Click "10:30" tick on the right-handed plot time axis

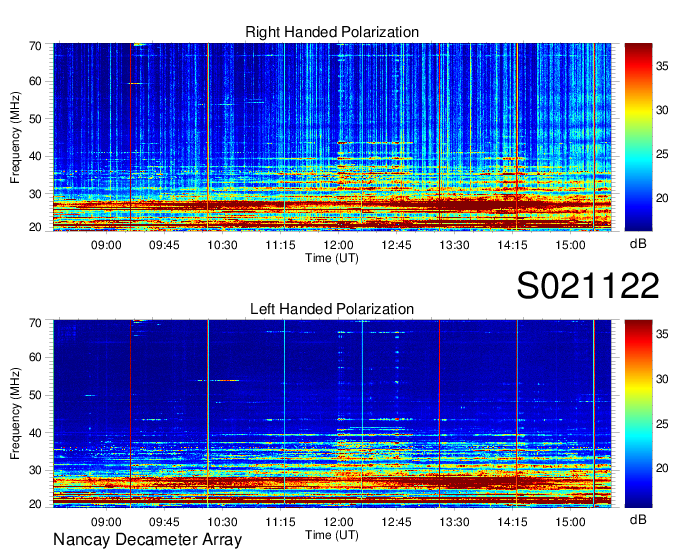click(222, 245)
